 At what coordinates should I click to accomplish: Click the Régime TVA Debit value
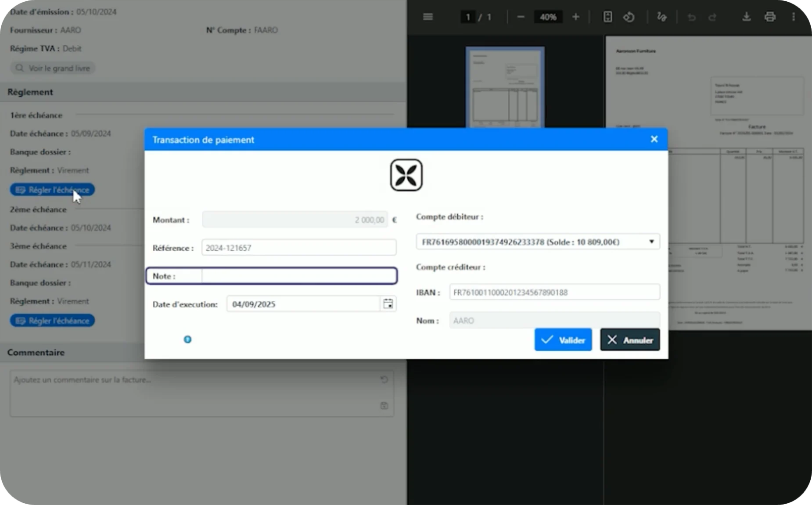coord(72,48)
